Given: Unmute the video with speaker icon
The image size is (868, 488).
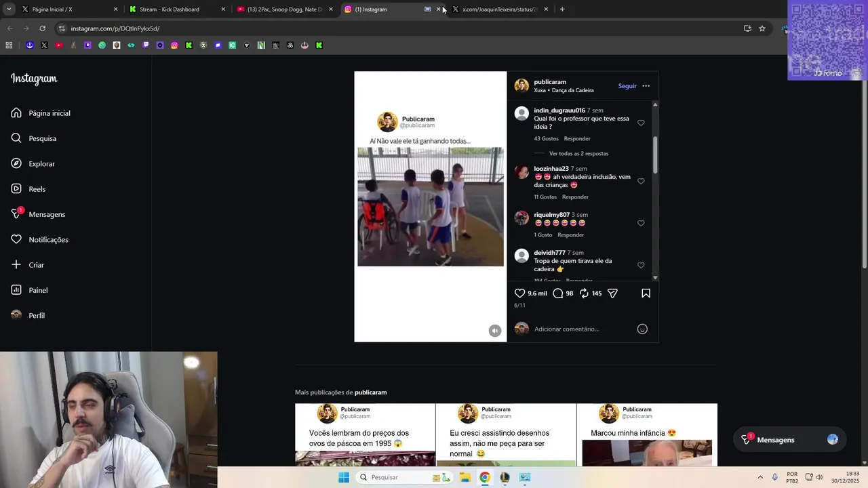Looking at the screenshot, I should [495, 331].
